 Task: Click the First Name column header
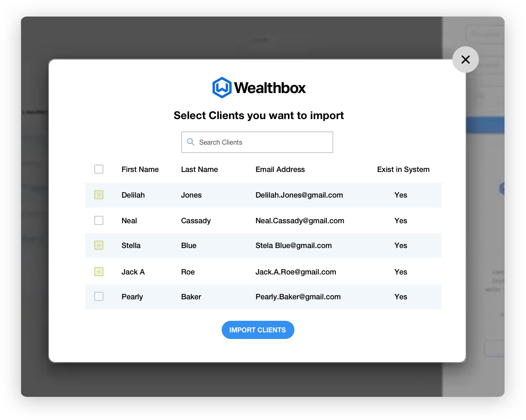(x=140, y=169)
